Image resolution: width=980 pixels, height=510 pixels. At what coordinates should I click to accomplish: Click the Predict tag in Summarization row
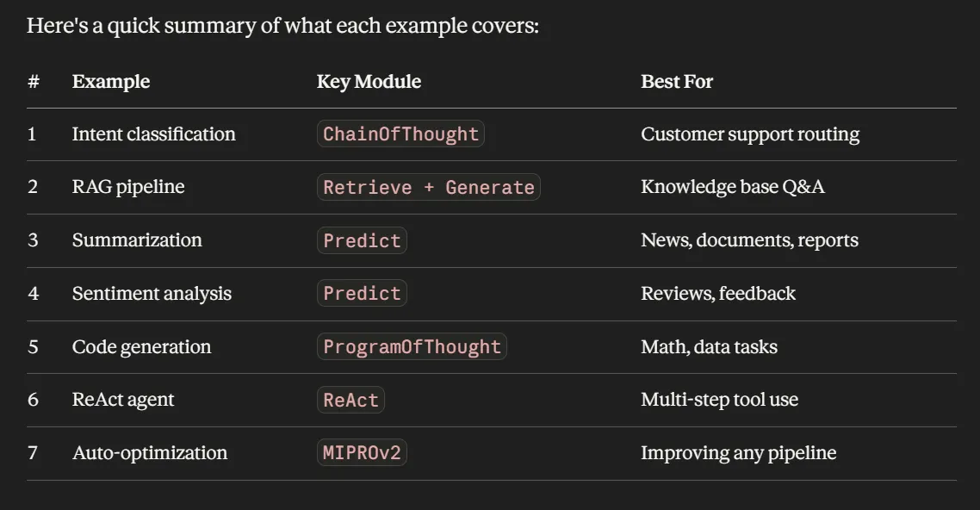pos(362,240)
